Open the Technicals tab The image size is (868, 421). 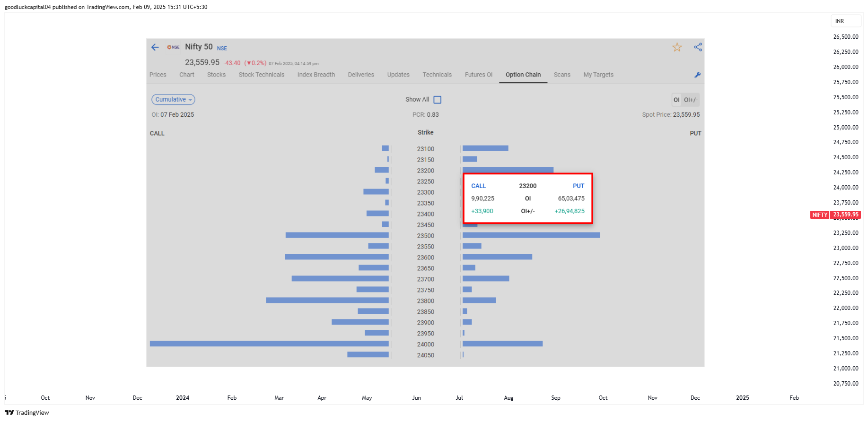click(x=437, y=75)
